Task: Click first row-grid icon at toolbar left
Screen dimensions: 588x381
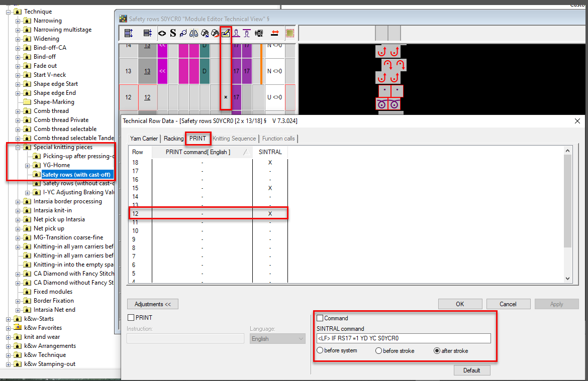Action: click(128, 34)
